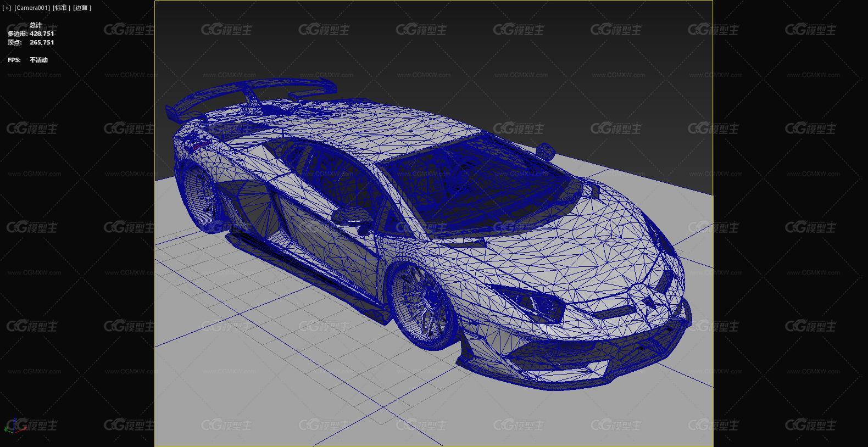Click the 顶点 265,751 vertex count
This screenshot has height=447, width=868.
[31, 42]
